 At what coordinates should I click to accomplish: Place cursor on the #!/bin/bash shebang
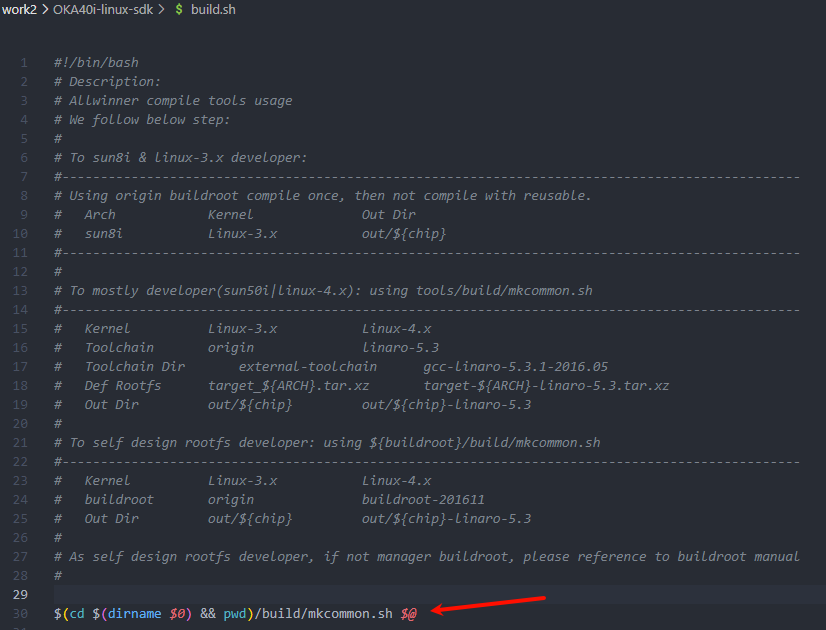click(x=96, y=62)
